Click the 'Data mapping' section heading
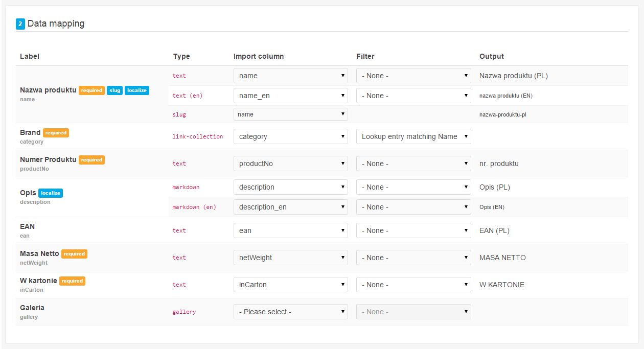The width and height of the screenshot is (644, 349). click(56, 24)
